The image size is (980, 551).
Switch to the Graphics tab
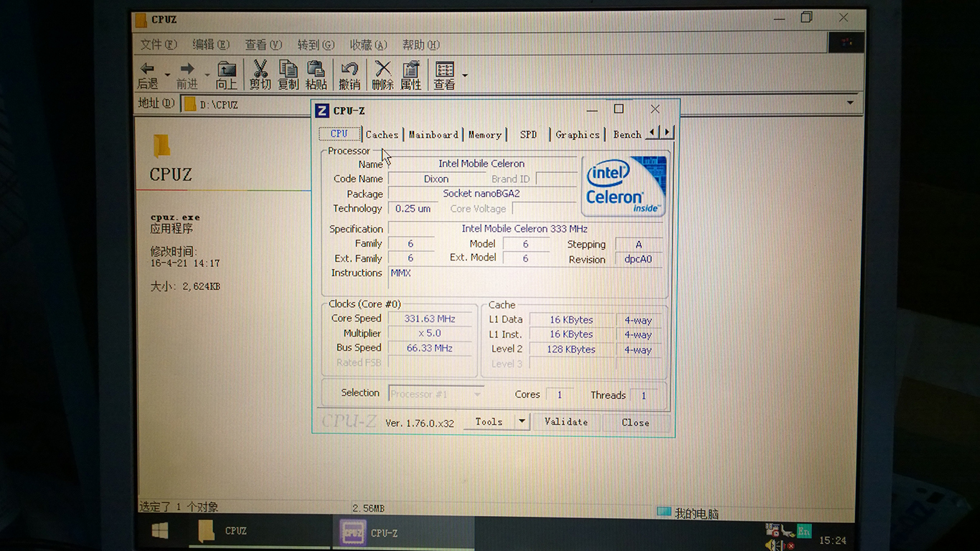(x=578, y=134)
